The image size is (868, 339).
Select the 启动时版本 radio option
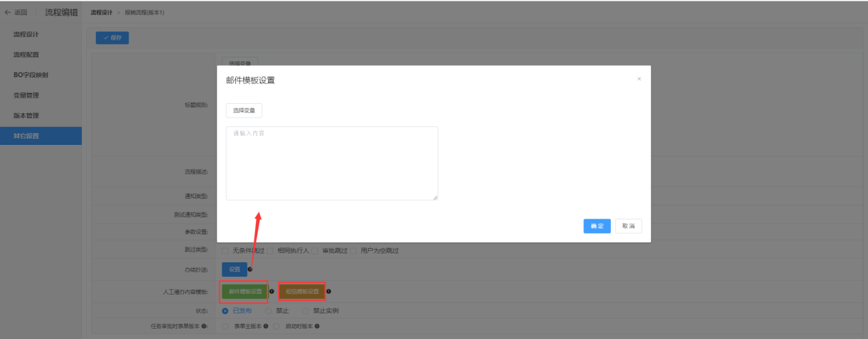point(276,326)
